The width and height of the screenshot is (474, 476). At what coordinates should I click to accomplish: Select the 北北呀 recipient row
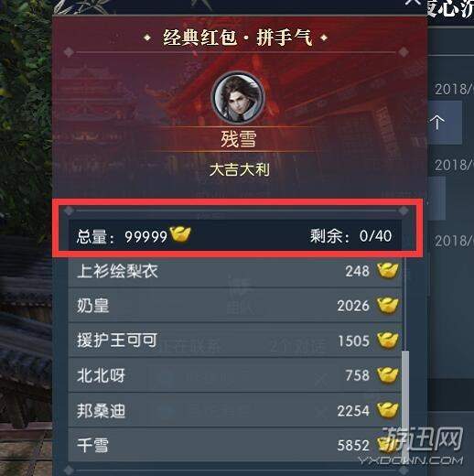coord(235,375)
